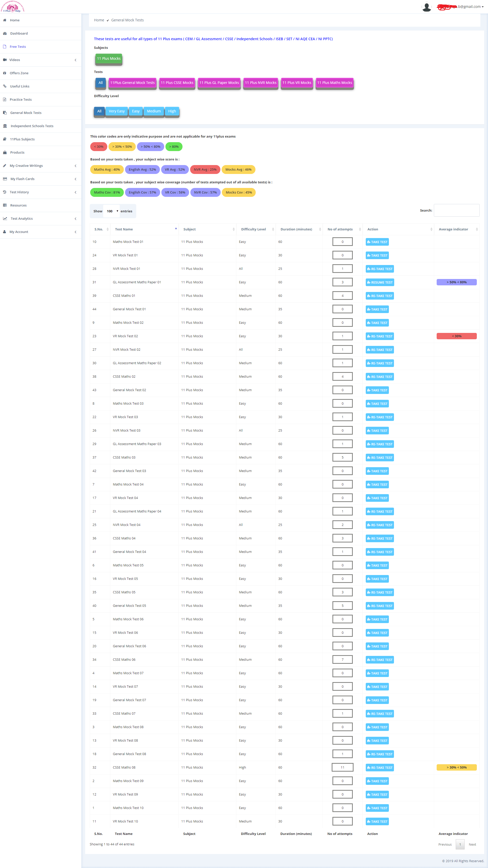Click the green > 80% color legend badge
The height and width of the screenshot is (868, 488).
(x=174, y=146)
